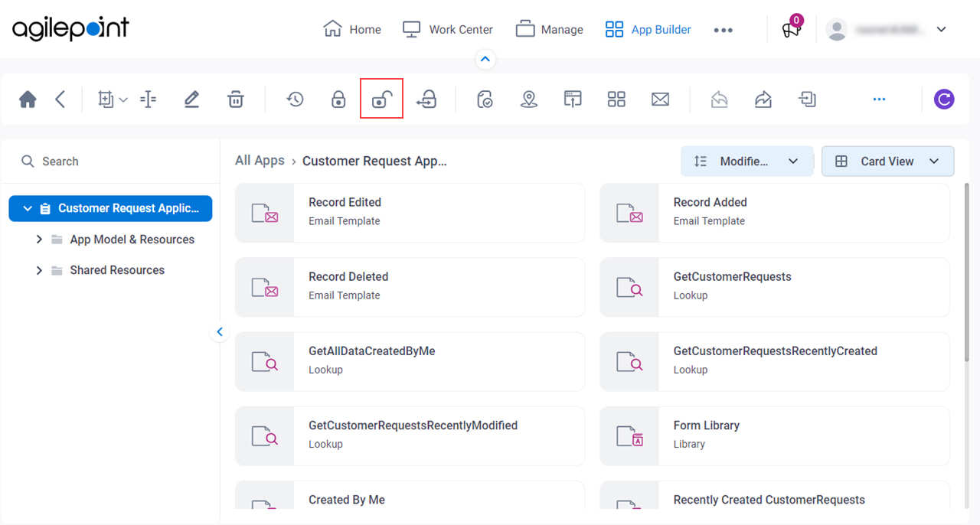
Task: Click the Search field in sidebar
Action: click(111, 161)
